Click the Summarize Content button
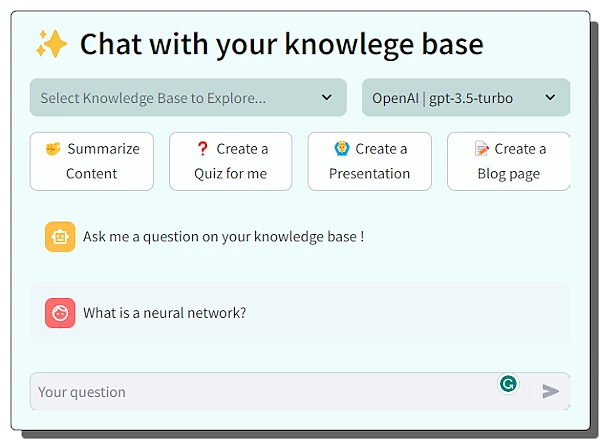 coord(92,161)
